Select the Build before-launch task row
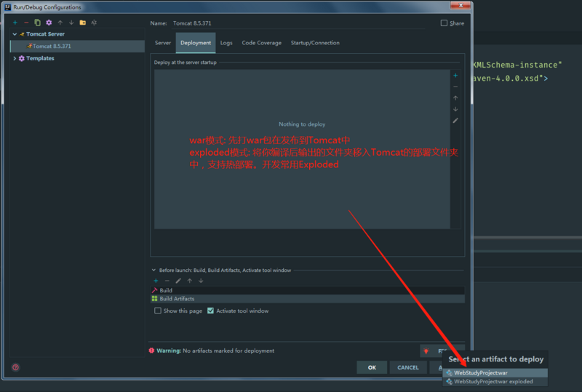The height and width of the screenshot is (392, 582). [x=307, y=290]
